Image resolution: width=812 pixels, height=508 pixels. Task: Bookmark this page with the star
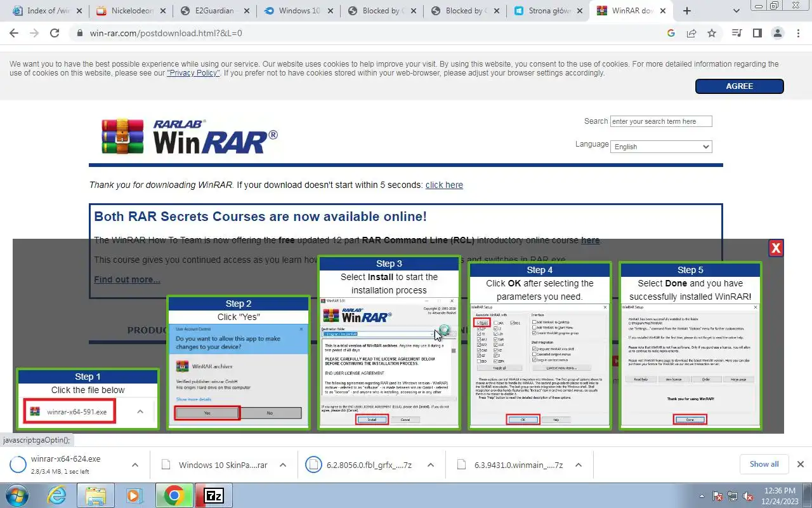712,33
